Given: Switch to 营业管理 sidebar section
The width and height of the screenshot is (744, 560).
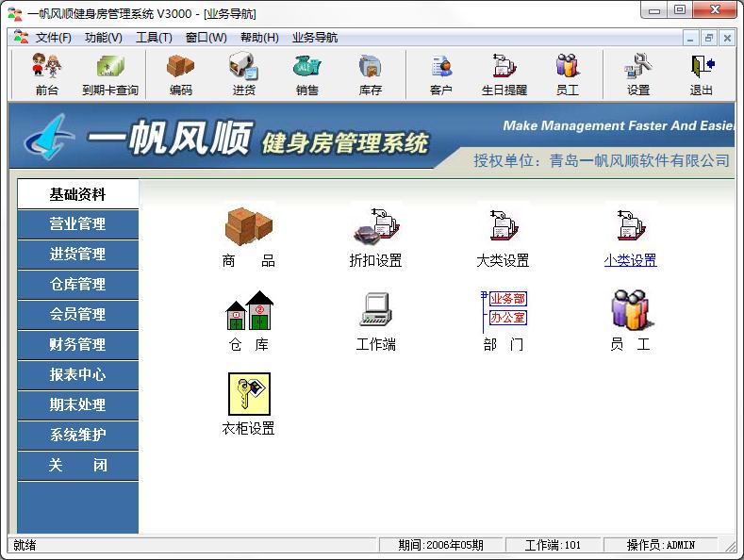Looking at the screenshot, I should coord(78,224).
